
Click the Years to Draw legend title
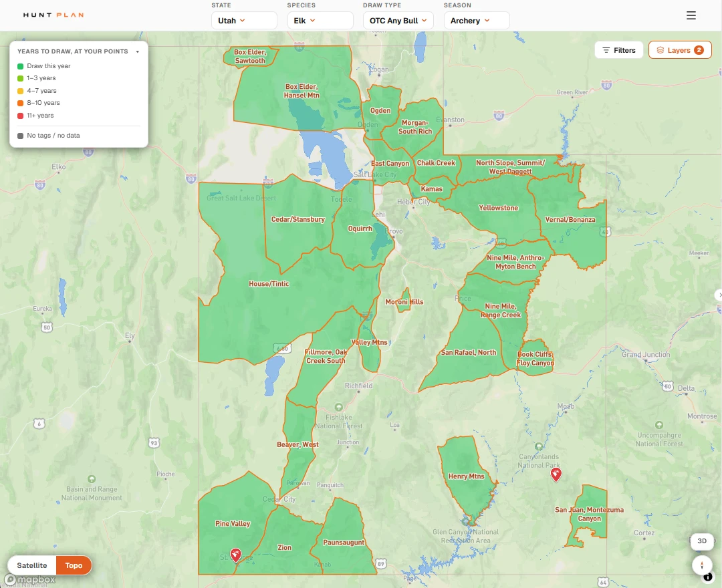(73, 51)
